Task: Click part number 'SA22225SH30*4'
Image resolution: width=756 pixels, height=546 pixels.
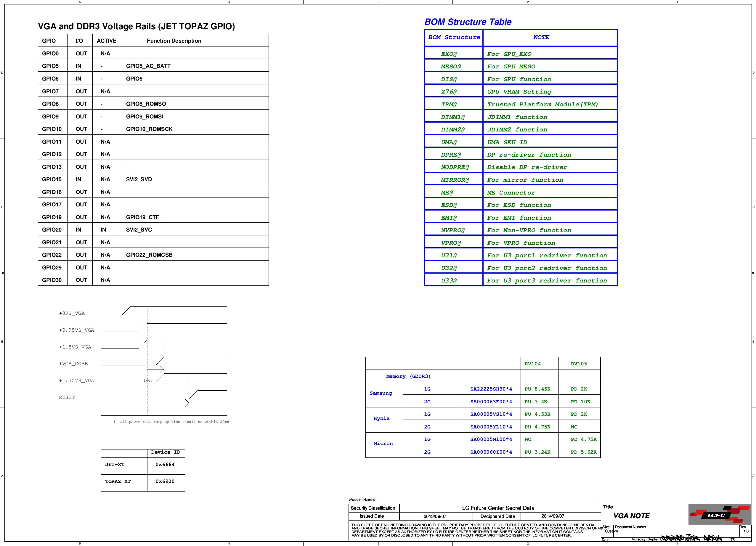Action: point(491,389)
